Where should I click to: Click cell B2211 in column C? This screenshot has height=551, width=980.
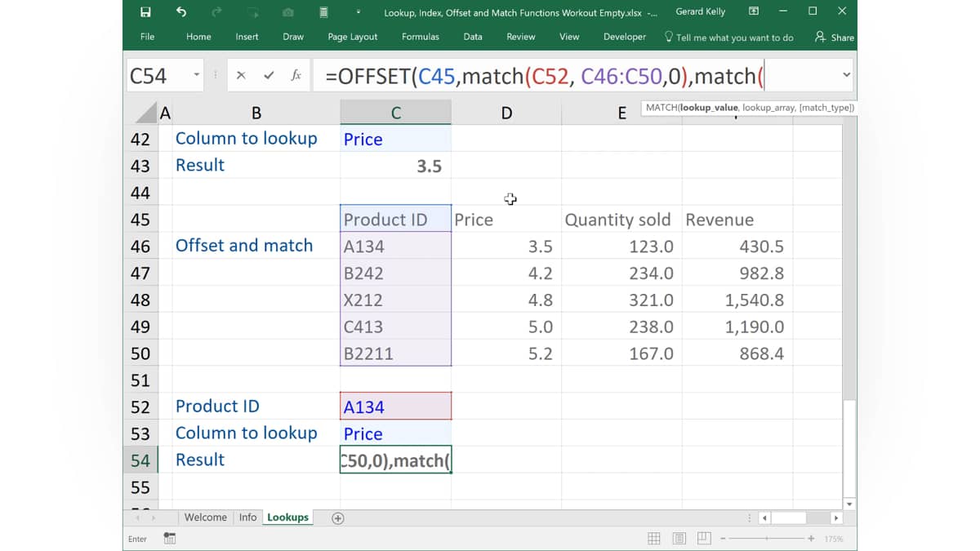[395, 353]
